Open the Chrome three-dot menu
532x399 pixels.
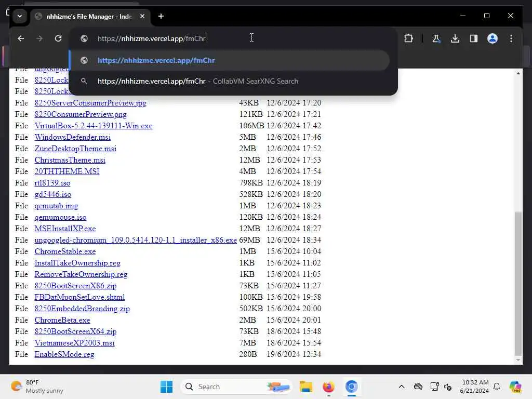coord(511,38)
